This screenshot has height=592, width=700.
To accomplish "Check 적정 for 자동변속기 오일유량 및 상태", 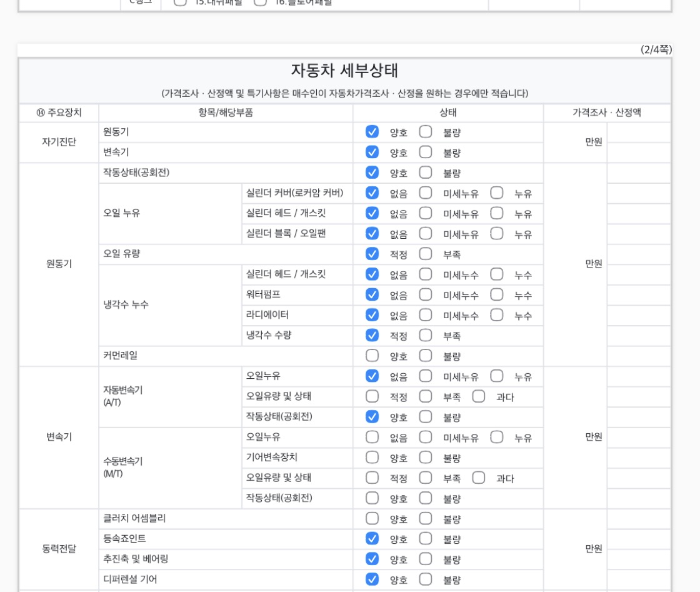I will click(x=372, y=396).
